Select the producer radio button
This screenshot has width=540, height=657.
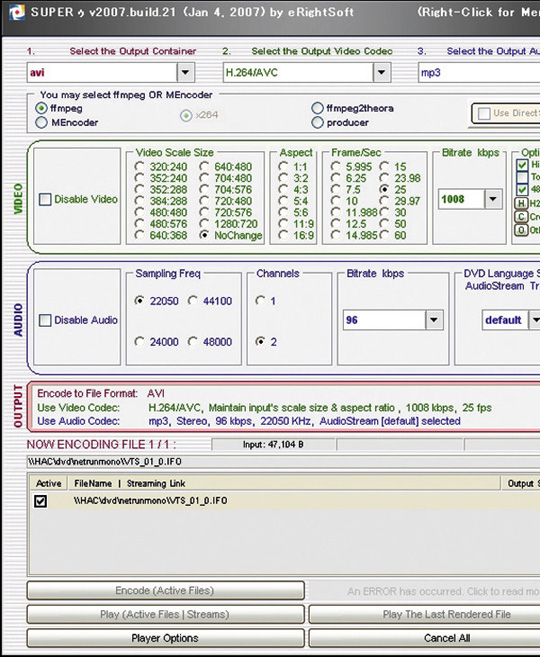coord(318,122)
